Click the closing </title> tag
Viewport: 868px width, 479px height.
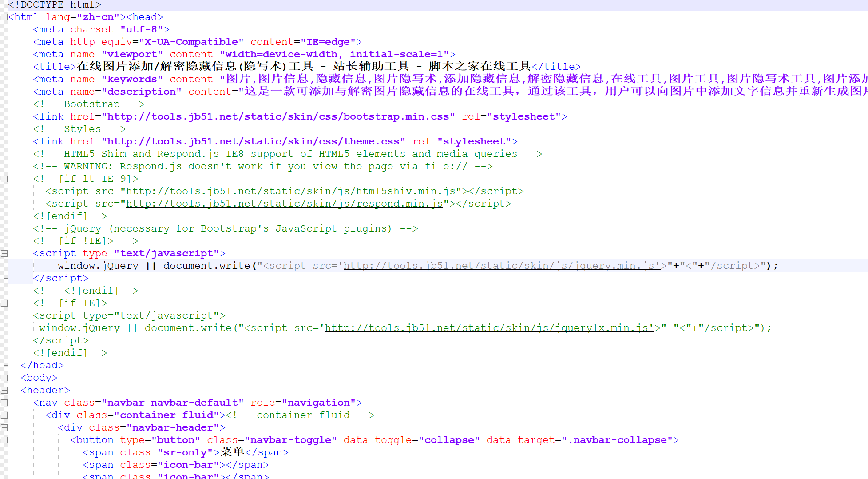pyautogui.click(x=556, y=67)
